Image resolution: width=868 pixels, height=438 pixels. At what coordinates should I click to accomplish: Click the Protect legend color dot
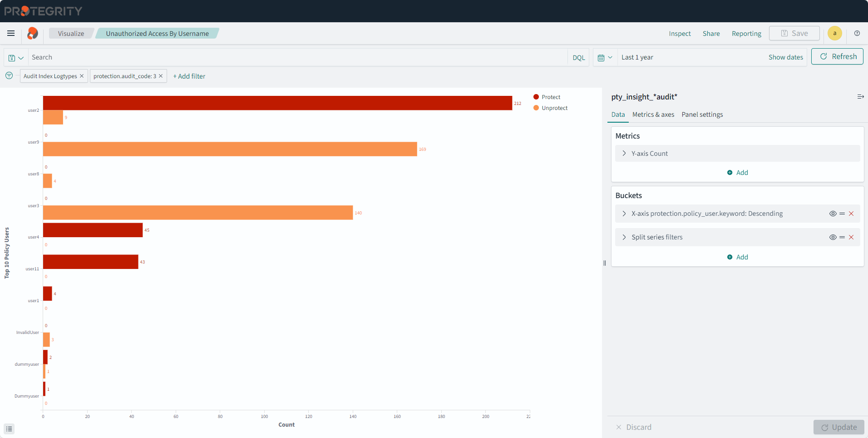(x=536, y=97)
